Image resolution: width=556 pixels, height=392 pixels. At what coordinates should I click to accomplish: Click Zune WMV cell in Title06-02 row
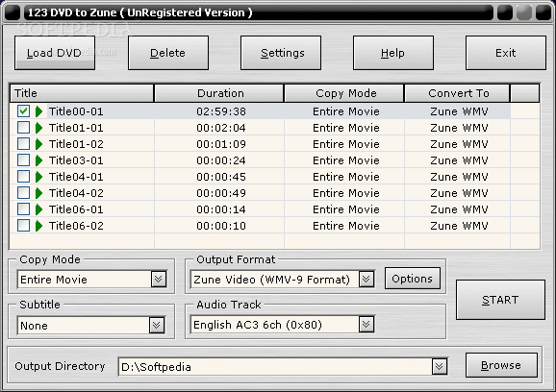[459, 226]
